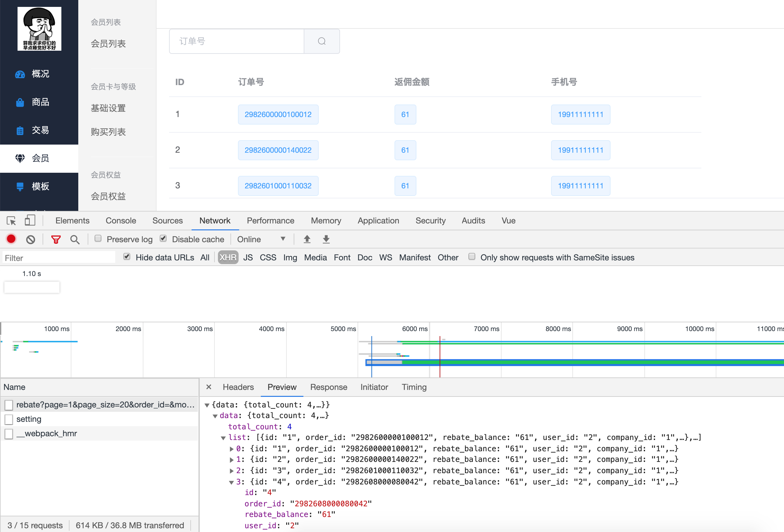
Task: Click the clear network log icon
Action: point(30,239)
